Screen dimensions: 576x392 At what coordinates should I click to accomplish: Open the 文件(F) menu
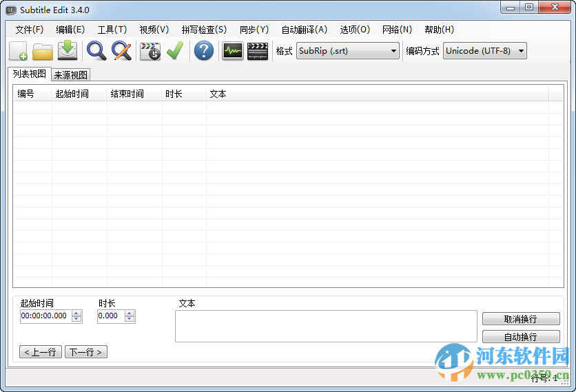[30, 30]
